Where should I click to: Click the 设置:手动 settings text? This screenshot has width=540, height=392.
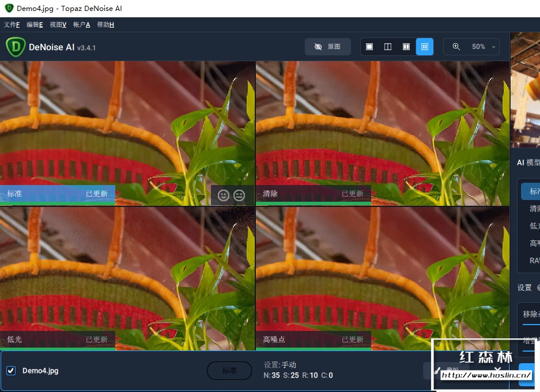coord(280,364)
